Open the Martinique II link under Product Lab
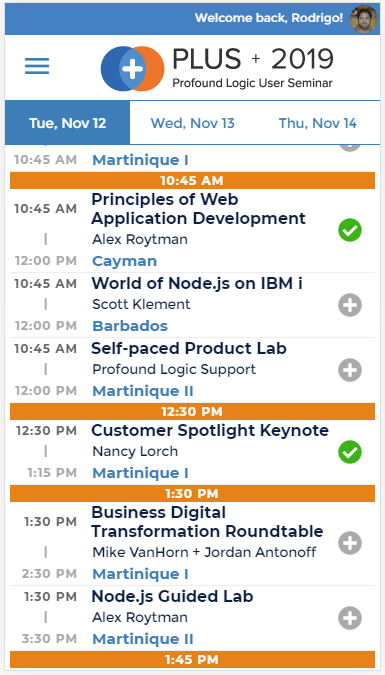 [x=143, y=391]
